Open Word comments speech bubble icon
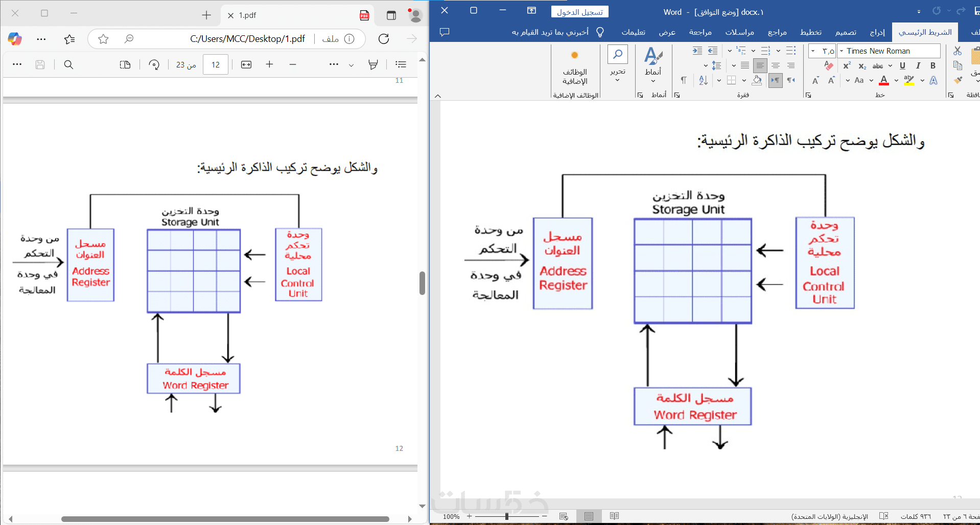 pos(445,32)
